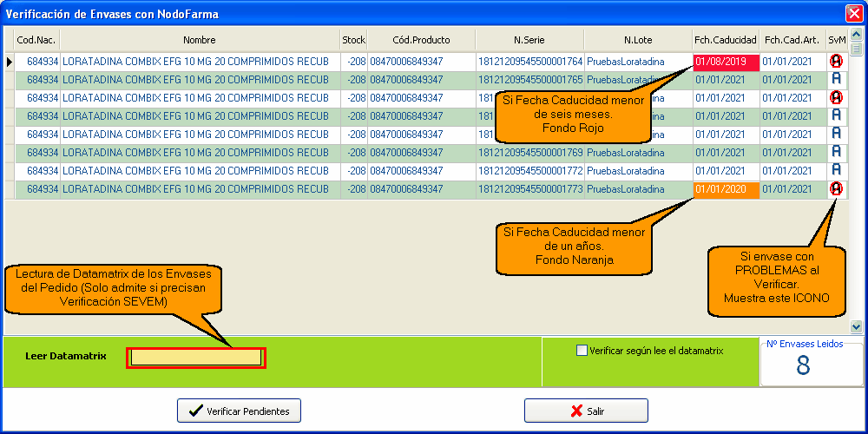The image size is (868, 434).
Task: Click the Nombre column header
Action: click(x=199, y=40)
